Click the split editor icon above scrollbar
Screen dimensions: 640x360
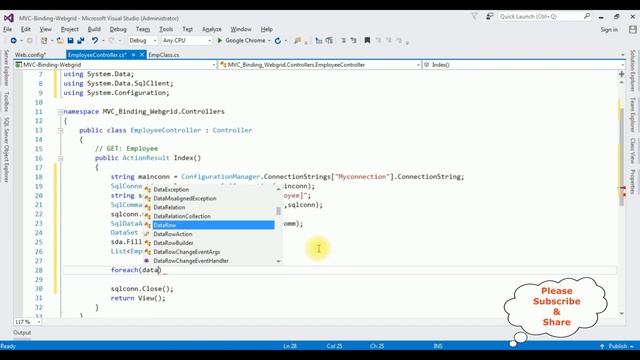point(622,74)
